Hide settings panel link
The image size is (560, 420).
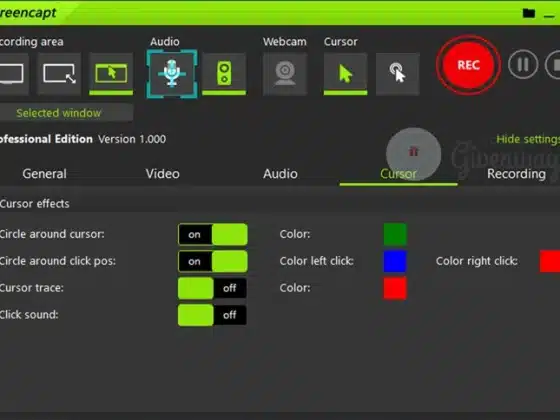528,139
